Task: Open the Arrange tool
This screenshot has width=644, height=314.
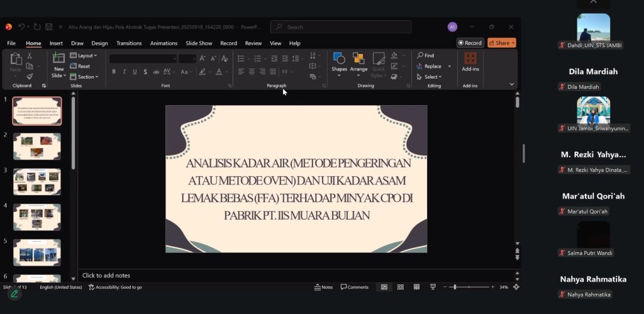Action: point(358,60)
